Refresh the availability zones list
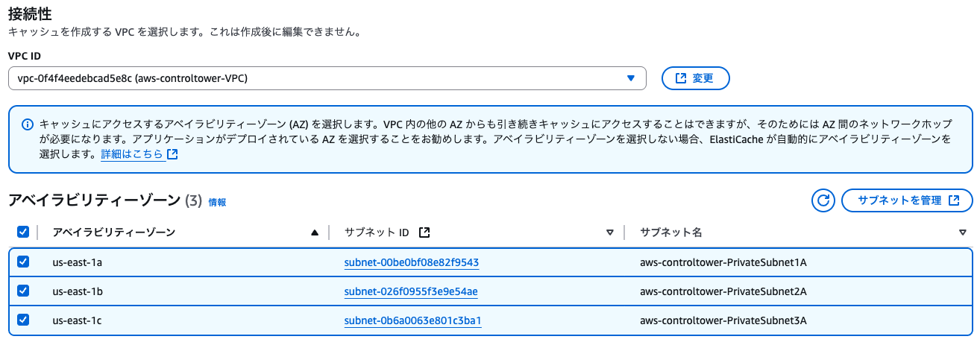The width and height of the screenshot is (980, 348). 823,200
